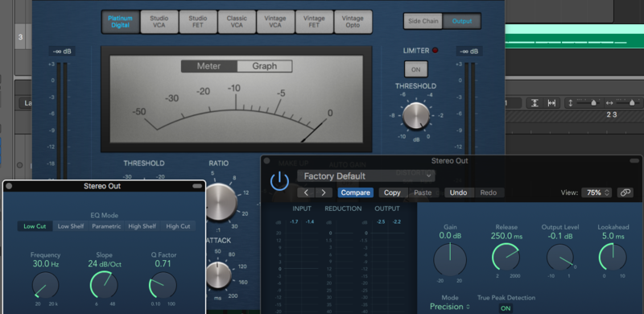Click the 0.71 Q Factor value
Viewport: 644px width, 314px height.
(x=163, y=264)
